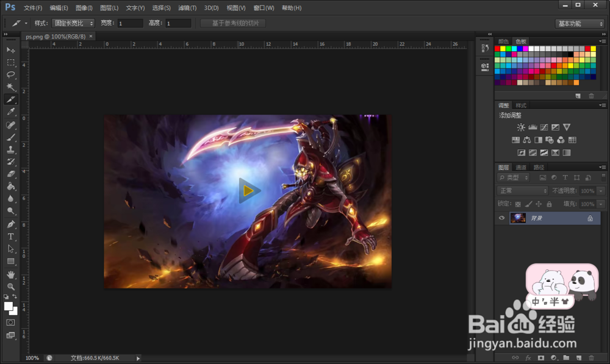Select the Pen tool

10,224
